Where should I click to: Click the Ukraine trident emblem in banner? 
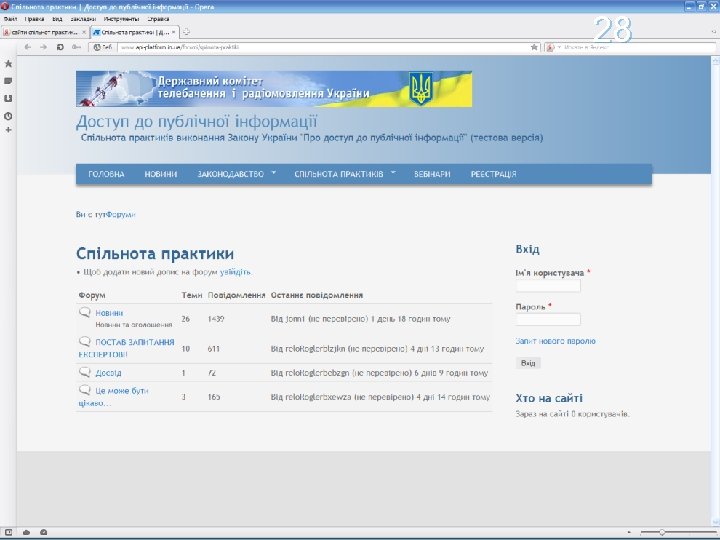[421, 89]
